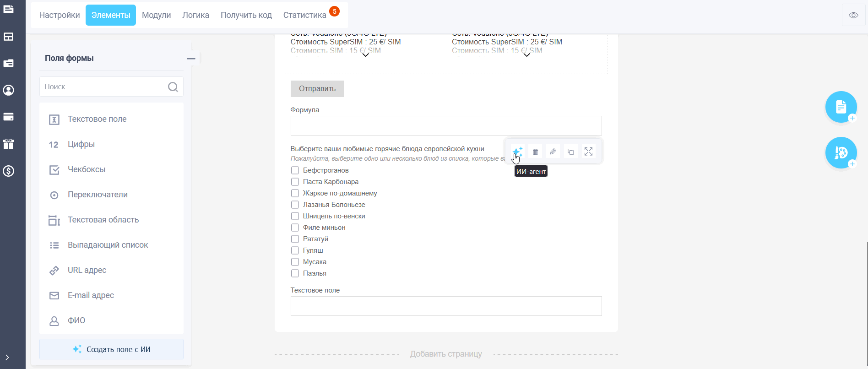This screenshot has width=868, height=369.
Task: Open the Настройки tab
Action: pyautogui.click(x=60, y=15)
